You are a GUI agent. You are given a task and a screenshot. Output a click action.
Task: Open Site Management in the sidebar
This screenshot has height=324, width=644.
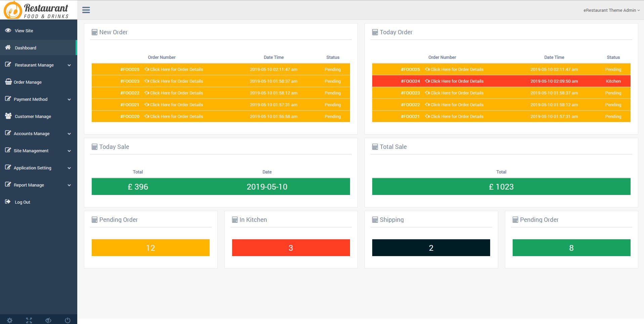click(x=31, y=151)
